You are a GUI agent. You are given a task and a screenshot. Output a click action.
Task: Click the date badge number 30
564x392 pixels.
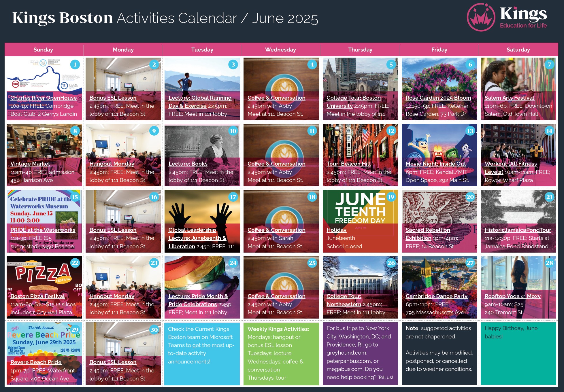pos(154,329)
